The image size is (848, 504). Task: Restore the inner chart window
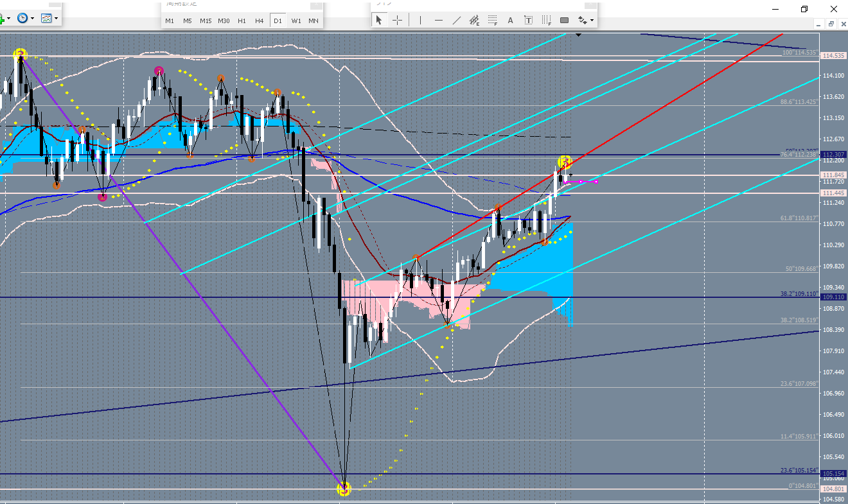point(831,24)
